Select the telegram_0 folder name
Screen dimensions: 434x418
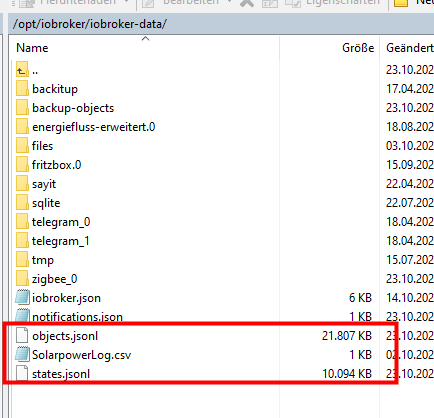coord(61,222)
